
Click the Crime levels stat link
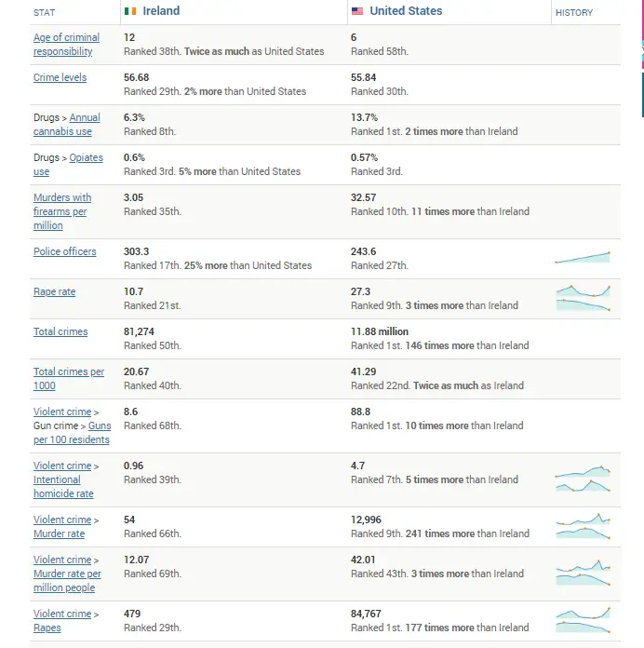[60, 78]
